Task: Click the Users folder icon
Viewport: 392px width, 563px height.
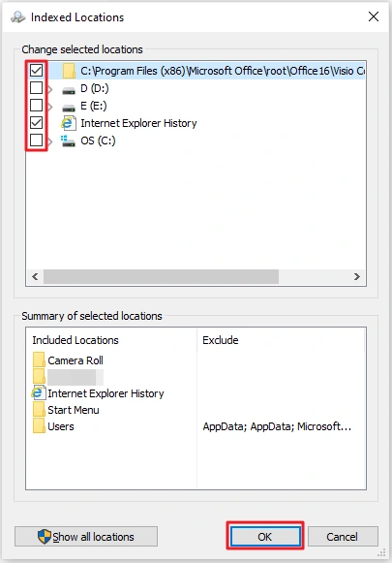Action: pos(39,425)
